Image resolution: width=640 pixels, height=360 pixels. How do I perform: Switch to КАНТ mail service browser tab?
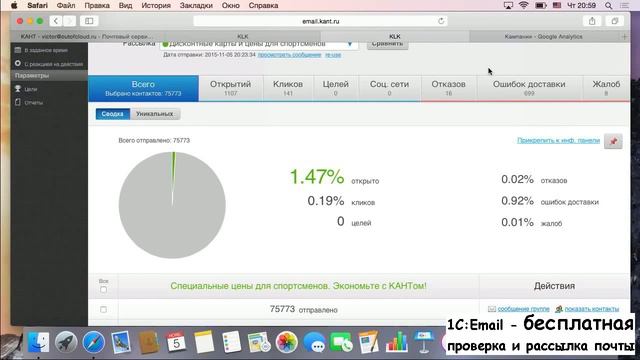point(87,36)
